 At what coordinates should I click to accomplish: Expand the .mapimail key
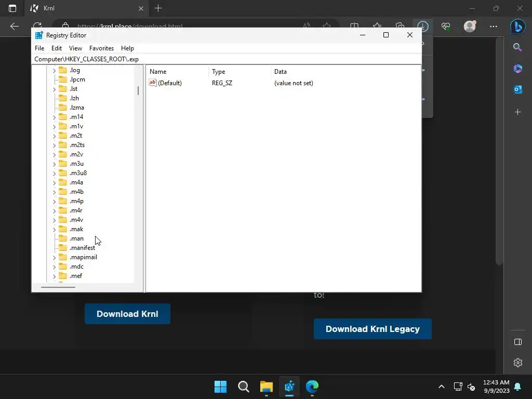(54, 258)
